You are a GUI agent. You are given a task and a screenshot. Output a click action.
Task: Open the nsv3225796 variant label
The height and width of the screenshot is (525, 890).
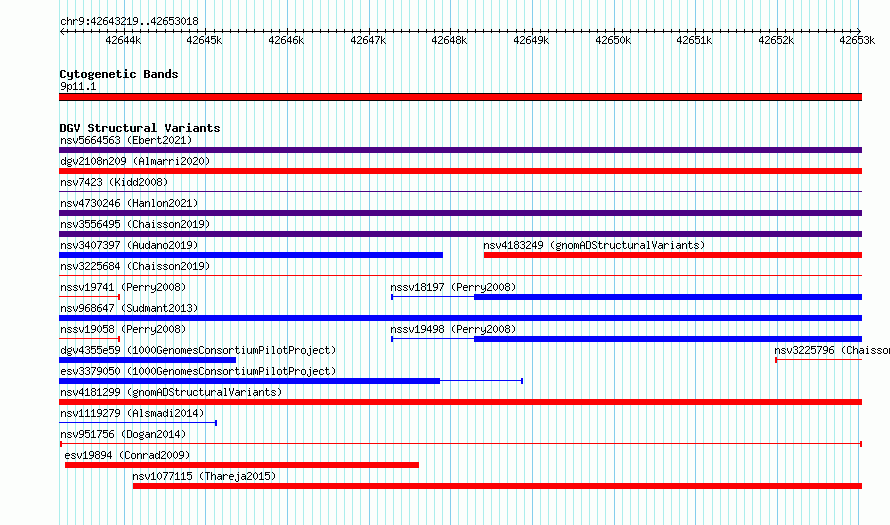pos(832,350)
